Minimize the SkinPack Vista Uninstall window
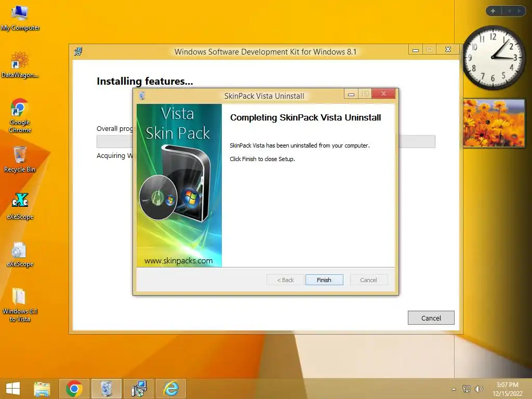 tap(351, 94)
